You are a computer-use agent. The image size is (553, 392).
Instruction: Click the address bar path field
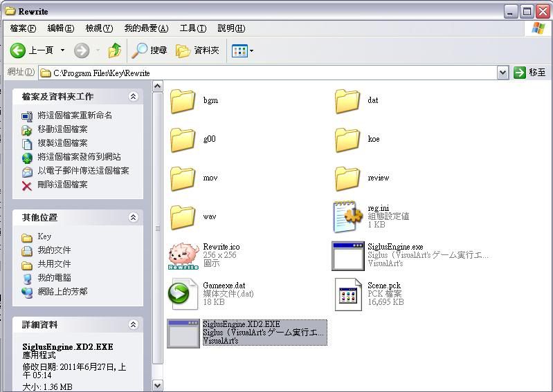[270, 73]
